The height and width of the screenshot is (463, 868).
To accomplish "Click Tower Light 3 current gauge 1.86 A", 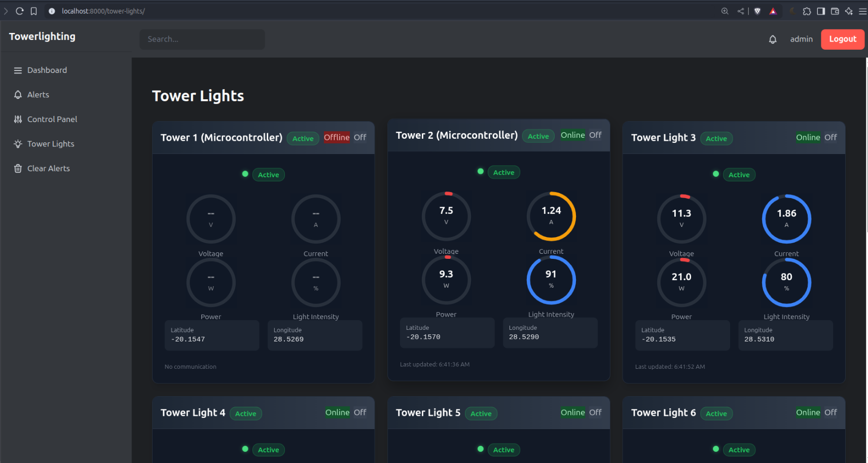I will [x=786, y=219].
